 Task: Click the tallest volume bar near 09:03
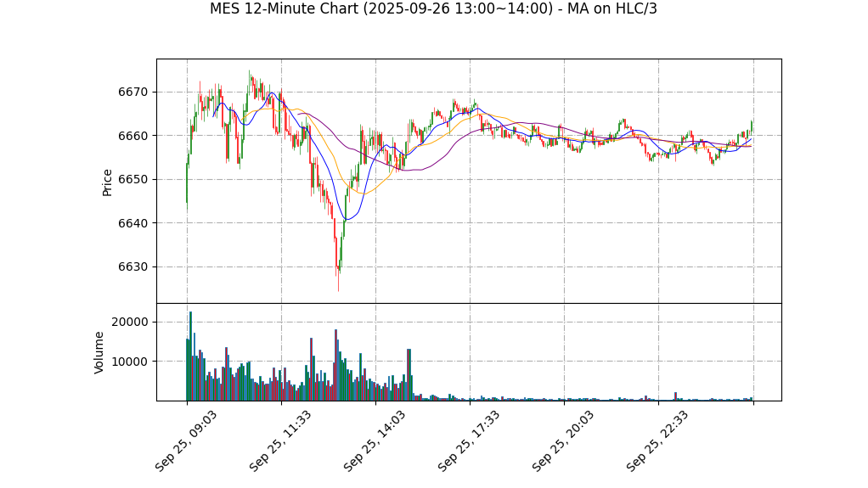190,356
